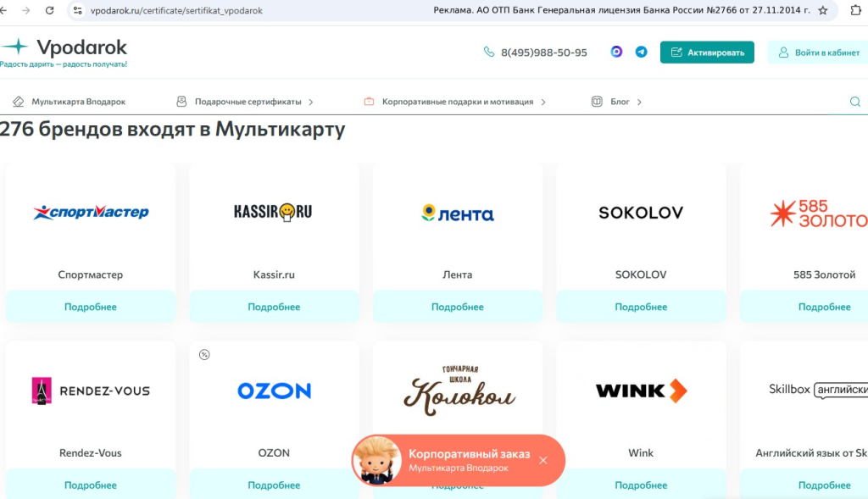Click the briefcase icon beside Корпоративные подарки
Viewport: 868px width, 499px height.
pyautogui.click(x=369, y=100)
